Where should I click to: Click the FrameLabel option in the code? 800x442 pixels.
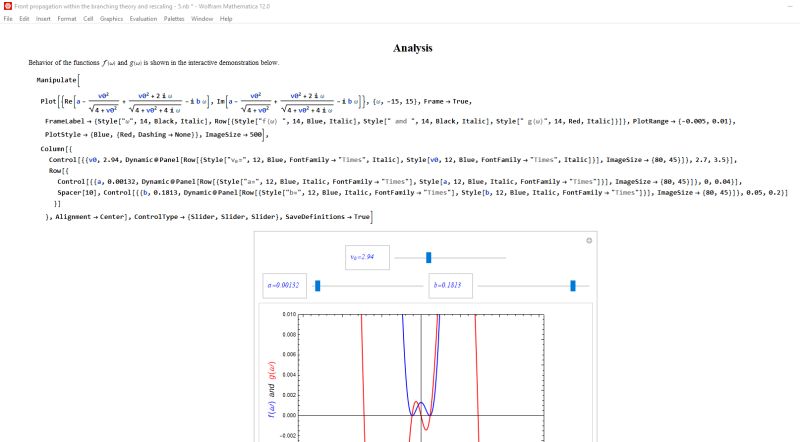[x=64, y=121]
